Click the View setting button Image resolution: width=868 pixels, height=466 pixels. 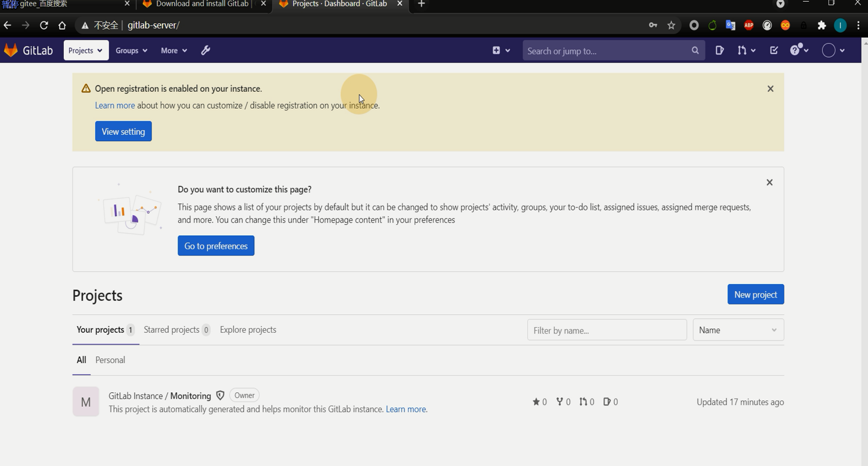(123, 131)
